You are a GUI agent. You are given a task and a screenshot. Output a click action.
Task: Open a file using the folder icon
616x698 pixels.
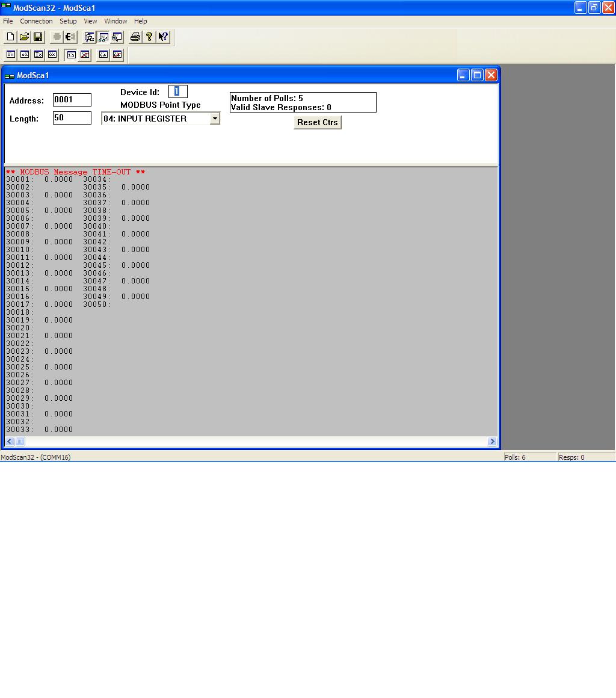coord(24,37)
